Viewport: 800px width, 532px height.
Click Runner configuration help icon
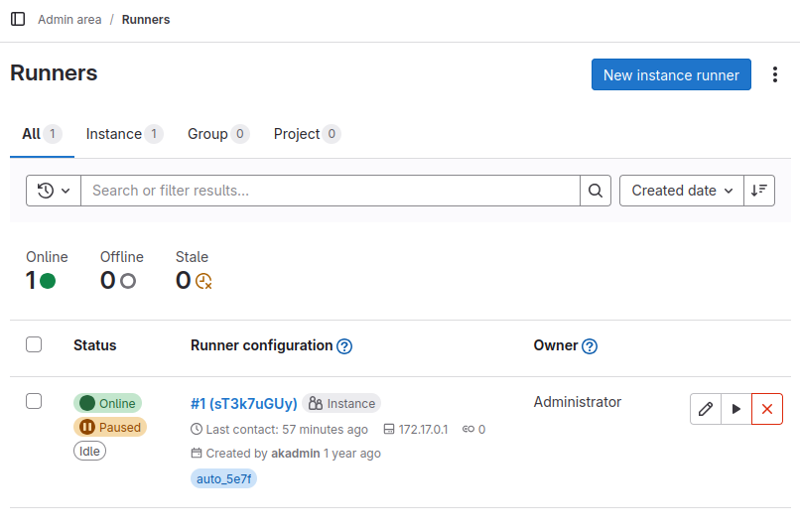(344, 346)
